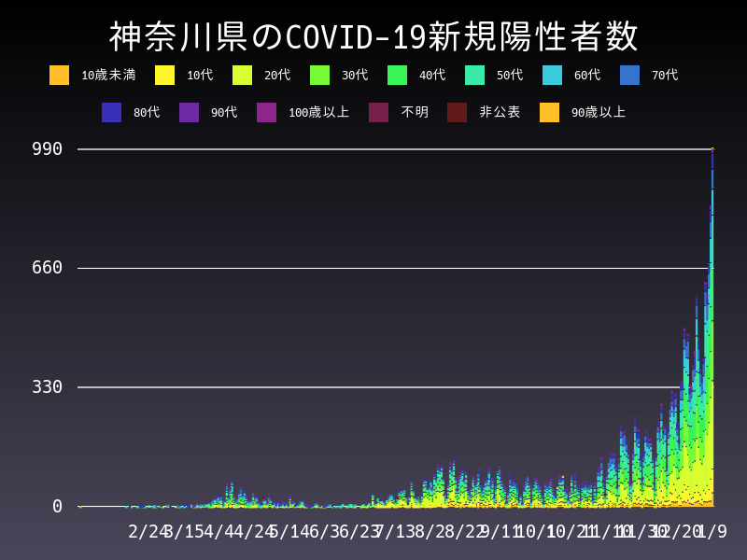Viewport: 747px width, 560px height.
Task: Click the 70代 blue legend swatch
Action: (x=629, y=75)
